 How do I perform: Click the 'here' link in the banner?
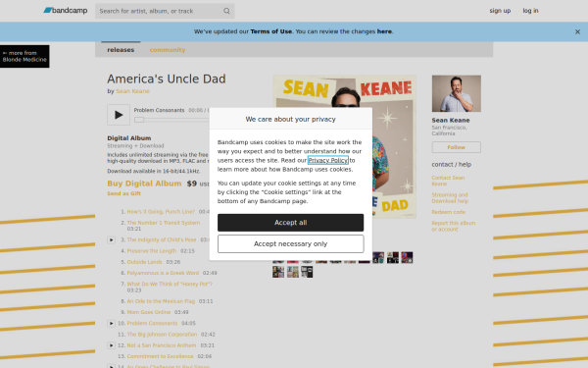[x=384, y=31]
